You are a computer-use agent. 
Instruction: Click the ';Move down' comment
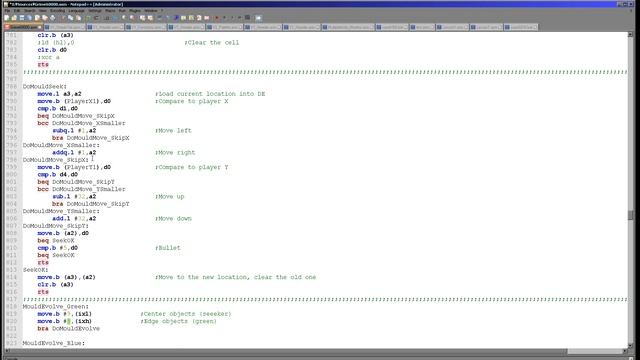(173, 219)
